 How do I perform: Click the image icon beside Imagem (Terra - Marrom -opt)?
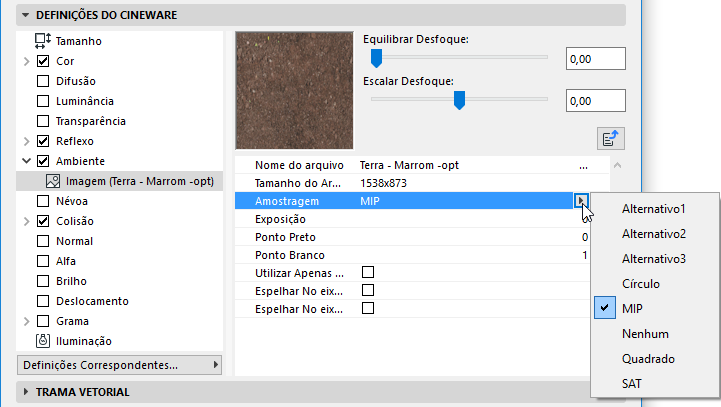pos(53,181)
